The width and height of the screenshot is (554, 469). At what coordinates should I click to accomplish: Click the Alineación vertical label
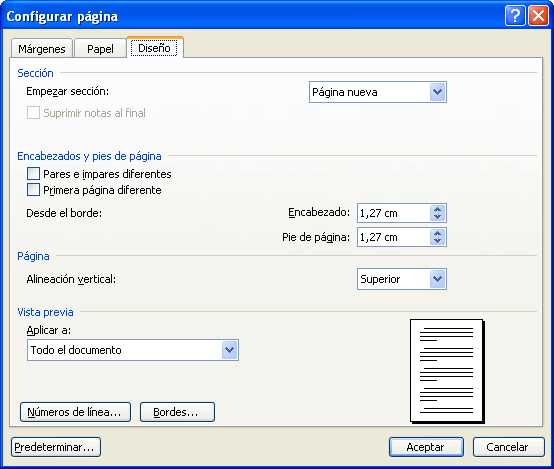coord(71,279)
